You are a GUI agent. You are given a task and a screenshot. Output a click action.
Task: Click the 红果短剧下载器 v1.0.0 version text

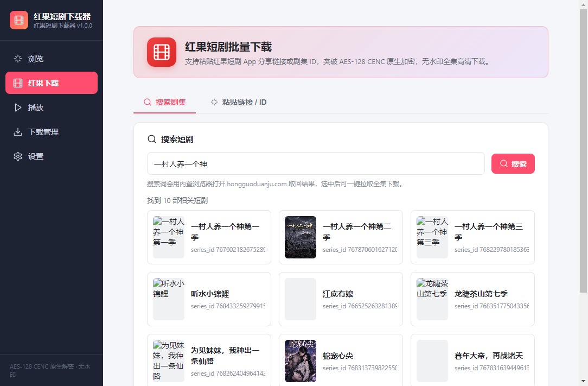[x=62, y=26]
